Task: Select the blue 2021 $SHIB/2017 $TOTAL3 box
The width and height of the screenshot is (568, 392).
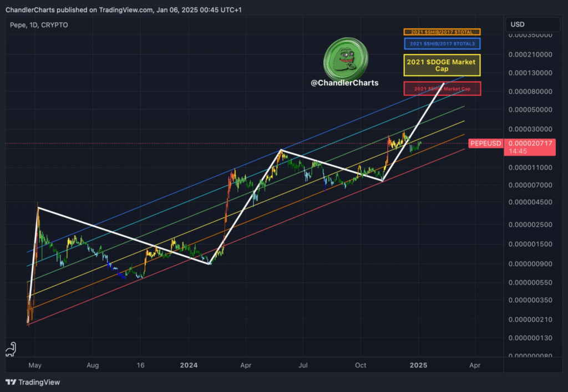Action: [x=442, y=43]
